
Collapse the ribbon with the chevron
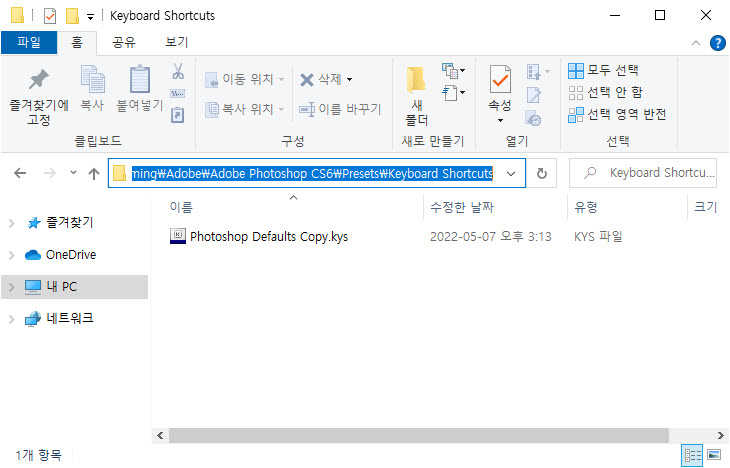point(696,43)
